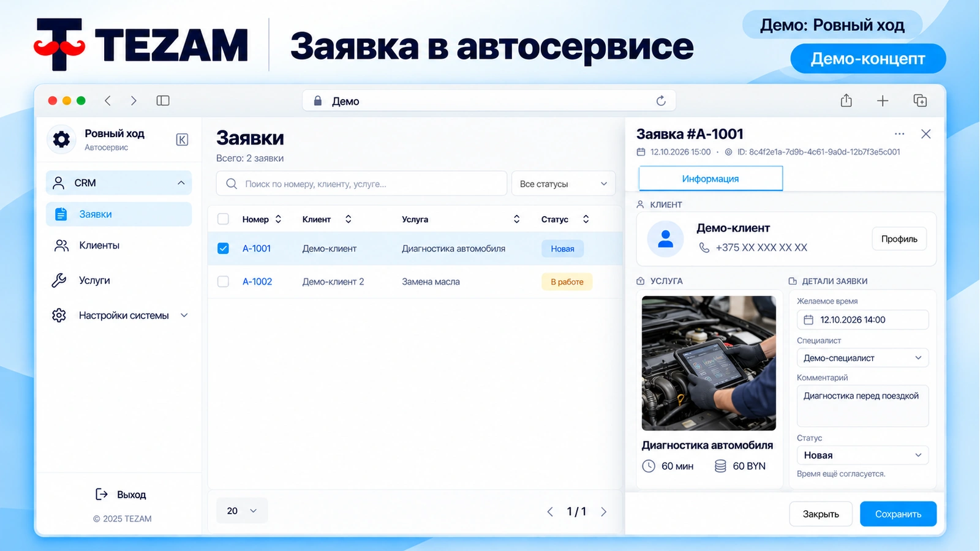Image resolution: width=980 pixels, height=551 pixels.
Task: Open the Специалист dropdown
Action: pyautogui.click(x=862, y=358)
